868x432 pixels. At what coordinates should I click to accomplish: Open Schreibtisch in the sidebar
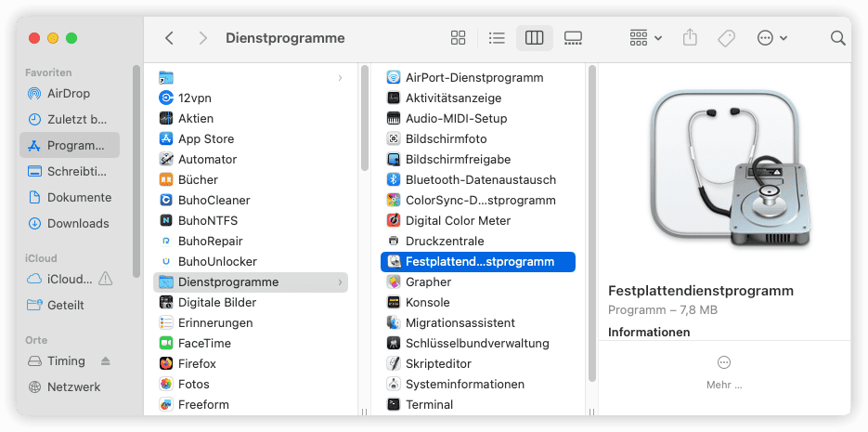(70, 171)
